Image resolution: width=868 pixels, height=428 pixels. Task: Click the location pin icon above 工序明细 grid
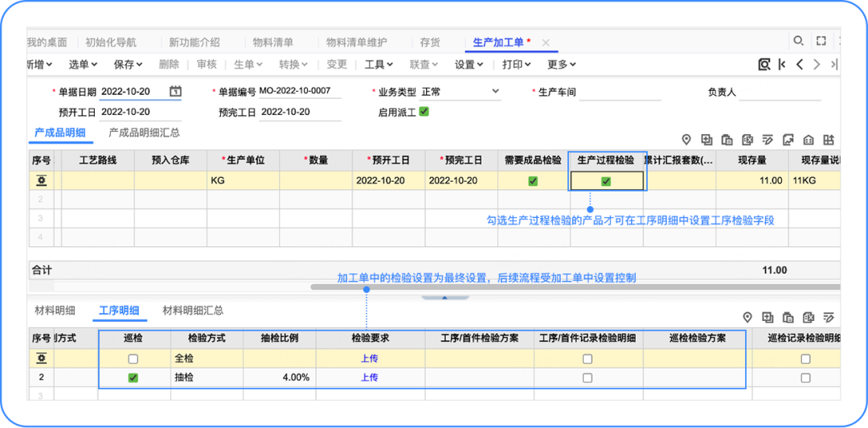pyautogui.click(x=747, y=317)
